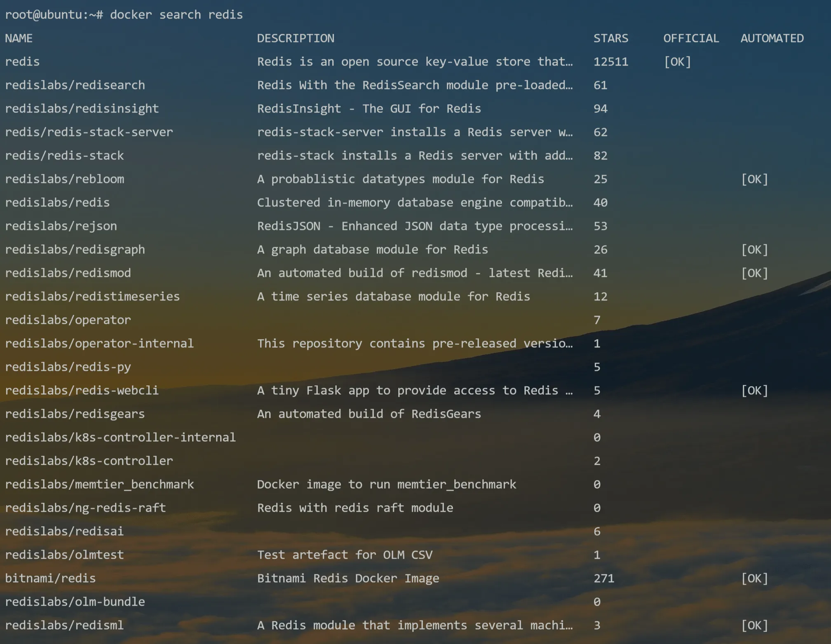Click the star count 271
831x644 pixels.
pyautogui.click(x=604, y=578)
